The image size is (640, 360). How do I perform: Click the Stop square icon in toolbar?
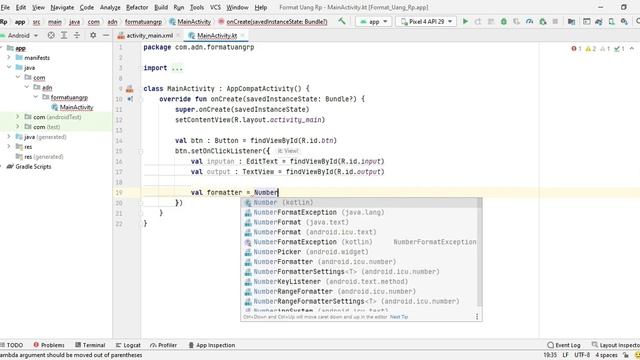tap(555, 22)
